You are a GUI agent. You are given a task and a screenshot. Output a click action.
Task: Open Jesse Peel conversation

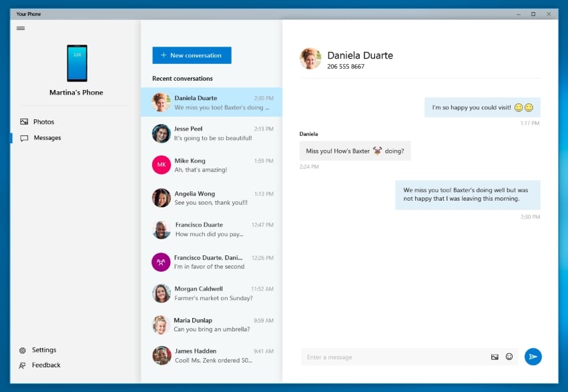tap(212, 133)
